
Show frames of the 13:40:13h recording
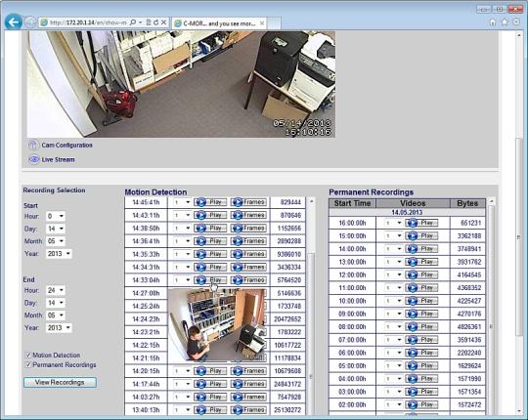click(x=249, y=410)
